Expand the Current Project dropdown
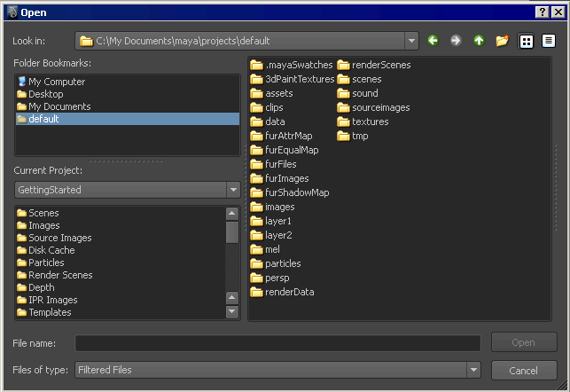Screen dimensions: 570x392 [233, 190]
